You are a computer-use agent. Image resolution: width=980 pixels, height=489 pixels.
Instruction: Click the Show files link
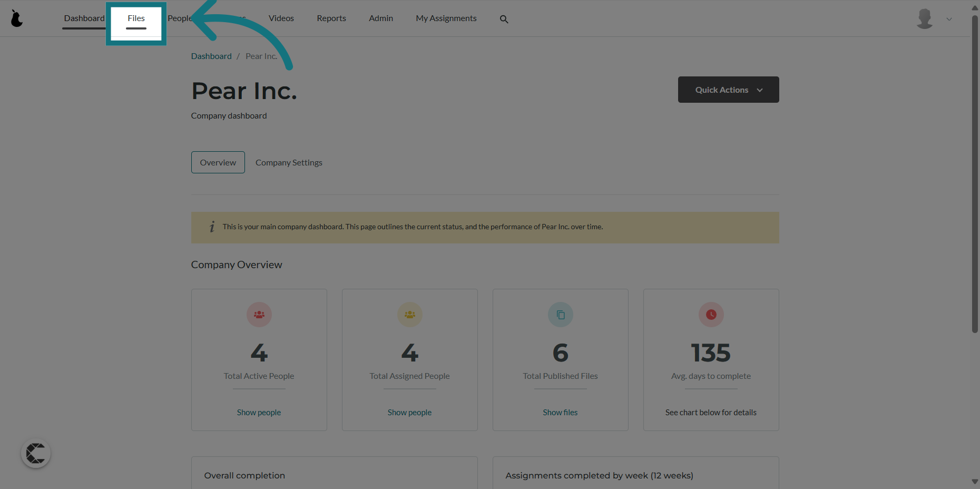560,412
